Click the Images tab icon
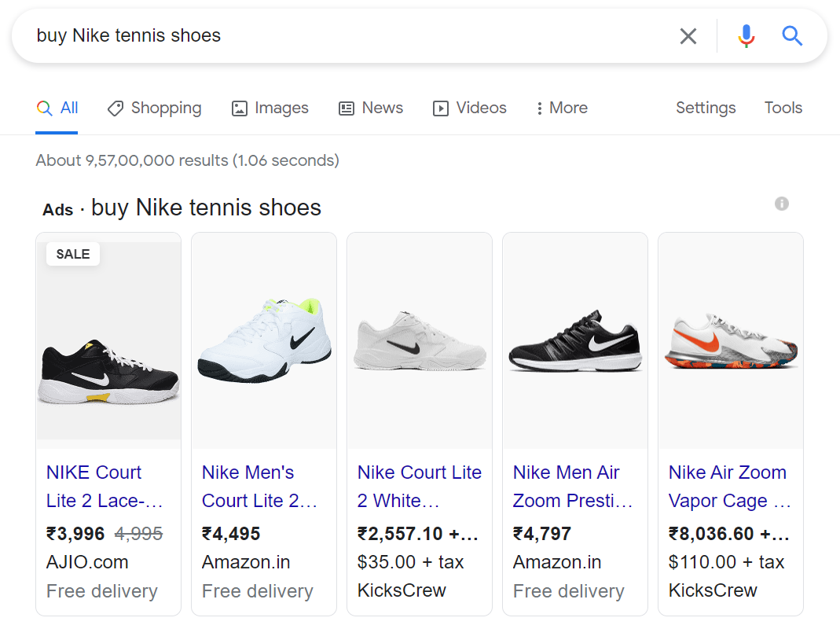The height and width of the screenshot is (625, 840). (x=238, y=108)
